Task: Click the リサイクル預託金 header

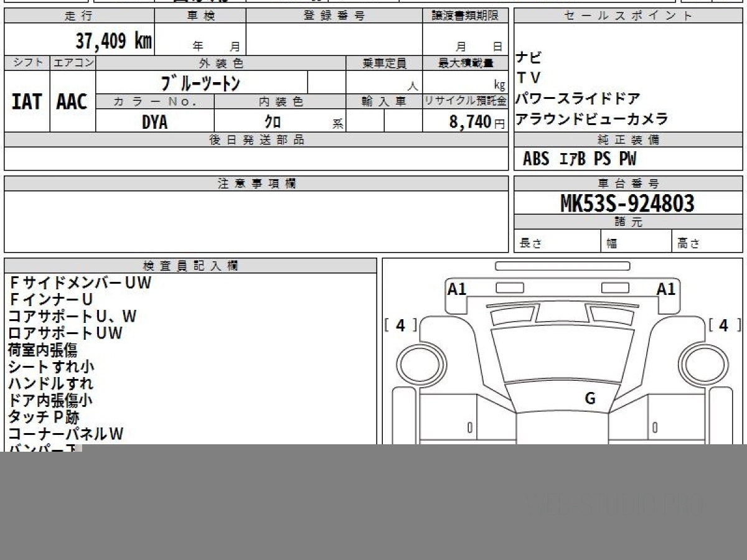Action: (465, 101)
